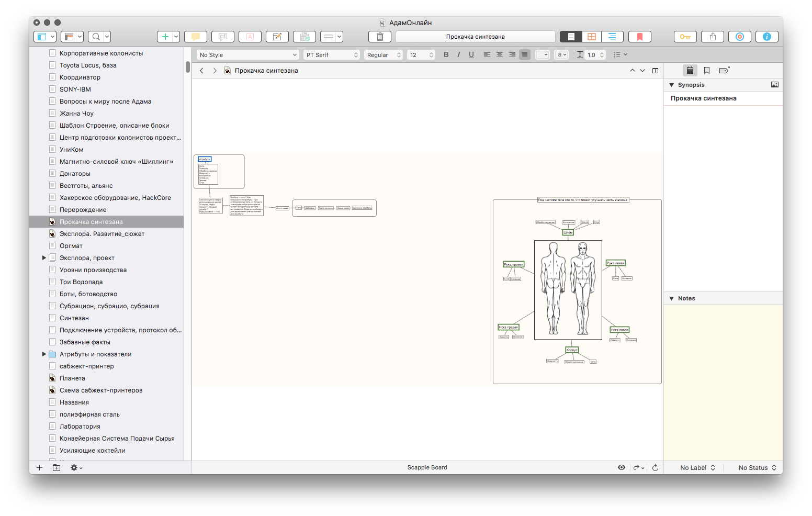Click the Compose pencil-and-paper icon
Viewport: 812px width, 516px height.
coord(277,37)
